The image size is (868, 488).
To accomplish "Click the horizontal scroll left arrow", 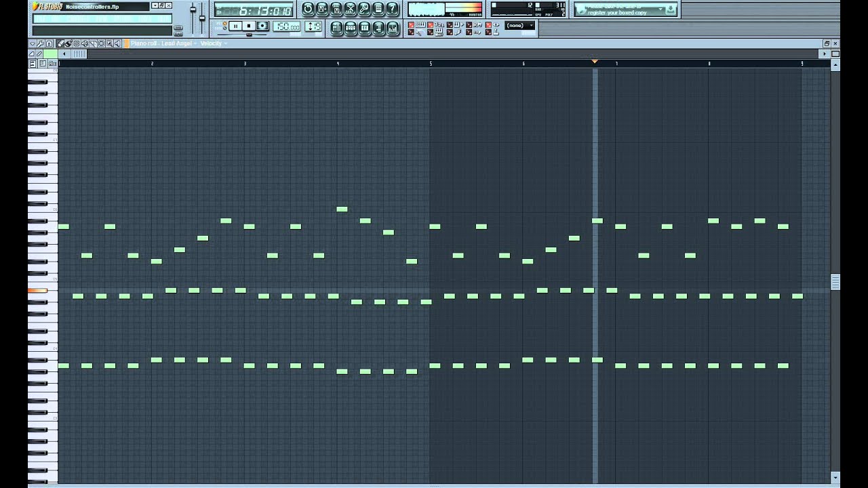I will tap(64, 54).
